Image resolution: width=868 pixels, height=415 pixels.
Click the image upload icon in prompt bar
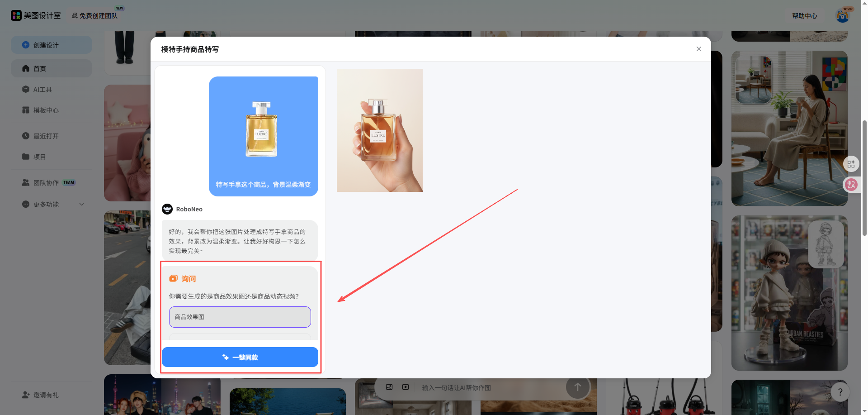[389, 387]
